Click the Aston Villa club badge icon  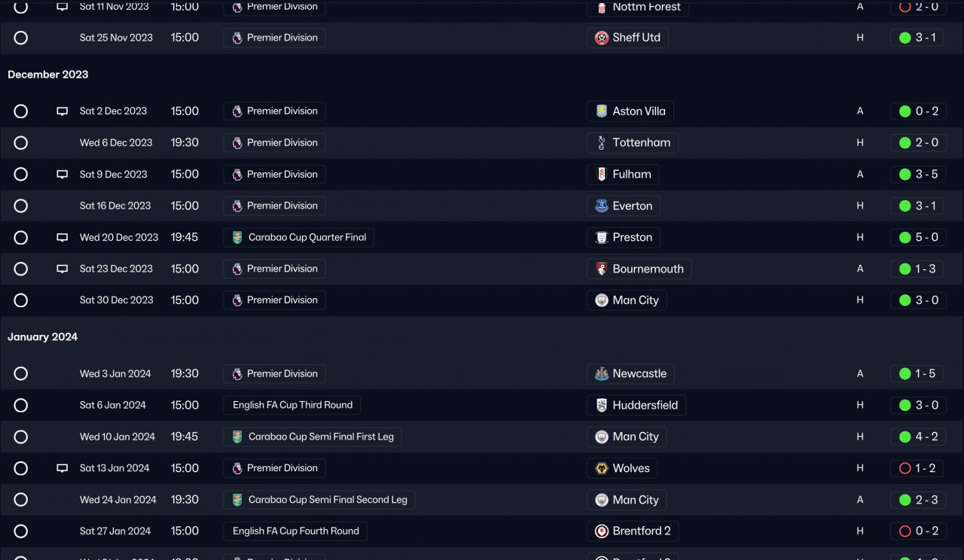602,111
